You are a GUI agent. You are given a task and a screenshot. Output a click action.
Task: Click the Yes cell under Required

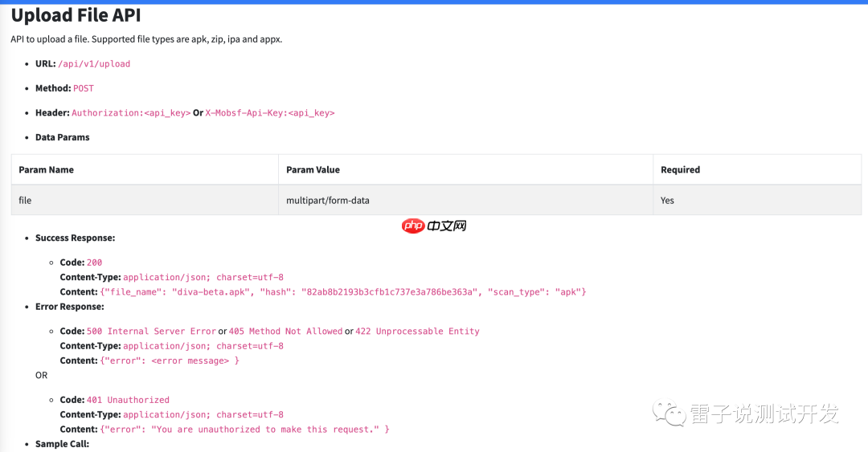click(x=667, y=201)
